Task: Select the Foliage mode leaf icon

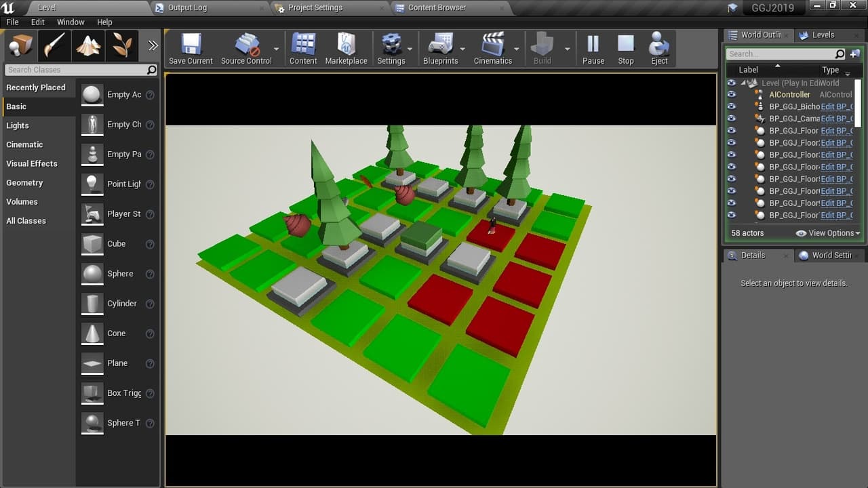Action: (122, 46)
